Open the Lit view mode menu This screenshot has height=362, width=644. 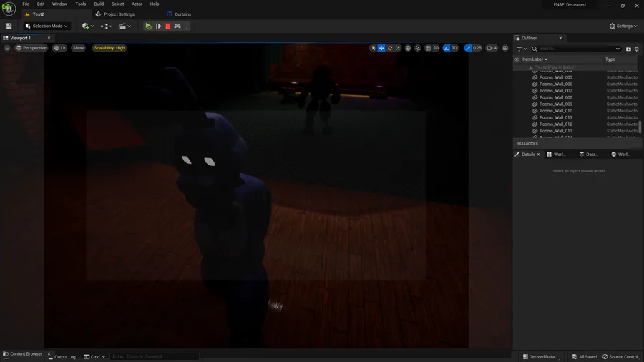60,48
